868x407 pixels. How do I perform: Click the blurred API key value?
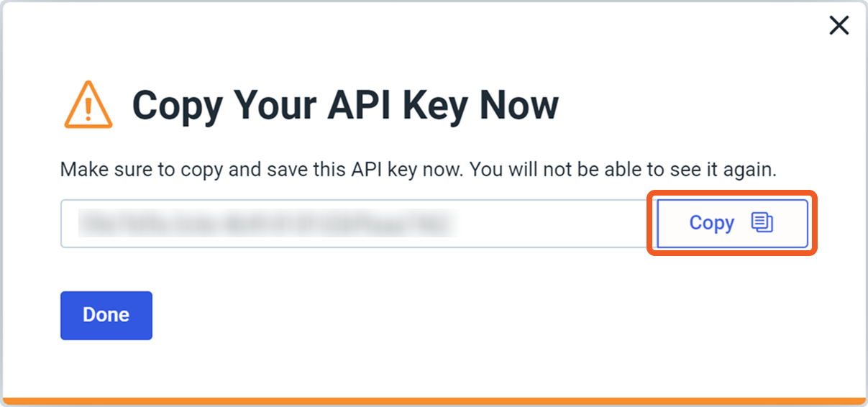265,224
